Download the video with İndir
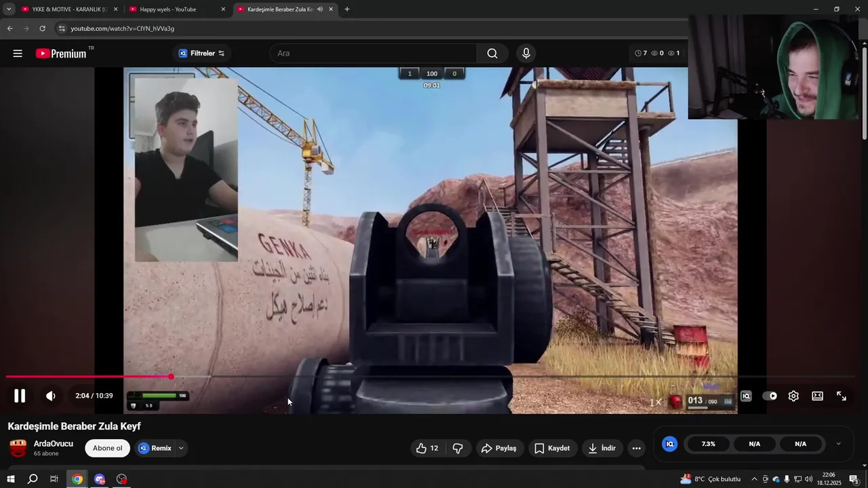 [602, 448]
